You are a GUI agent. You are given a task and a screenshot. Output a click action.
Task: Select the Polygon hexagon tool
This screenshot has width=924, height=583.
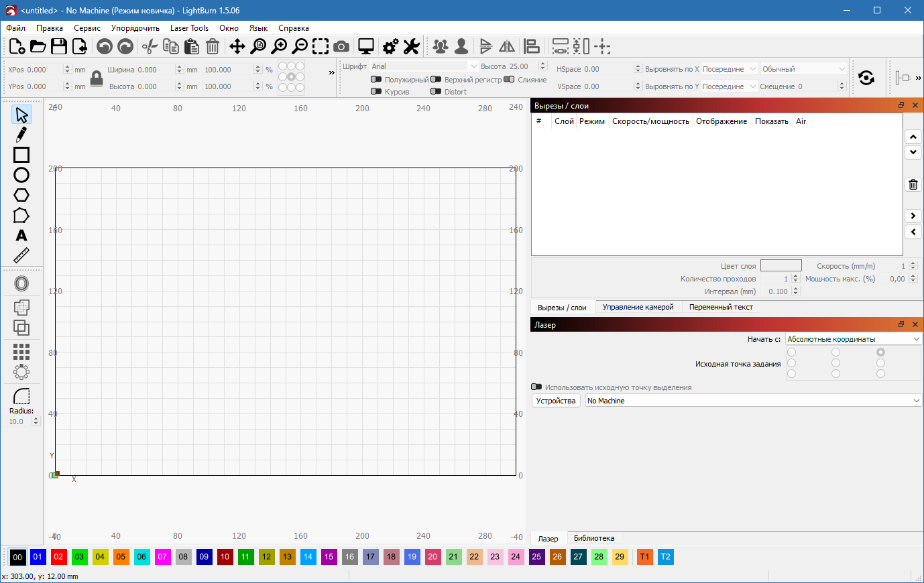21,195
